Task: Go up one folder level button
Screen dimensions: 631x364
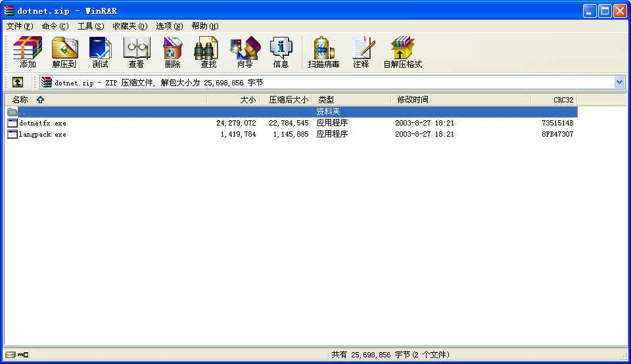Action: pos(17,82)
